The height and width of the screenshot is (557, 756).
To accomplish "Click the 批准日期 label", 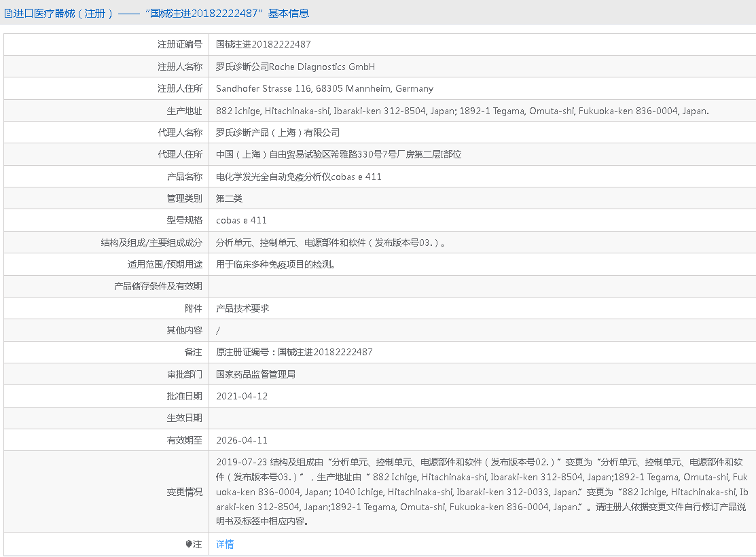I will point(184,397).
